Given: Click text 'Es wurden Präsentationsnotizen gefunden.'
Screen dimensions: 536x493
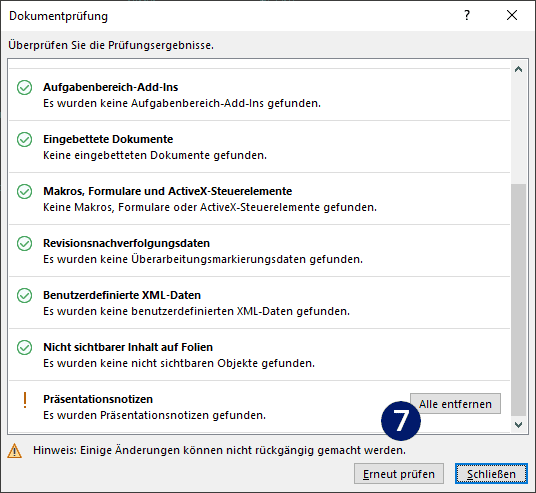Looking at the screenshot, I should point(155,415).
